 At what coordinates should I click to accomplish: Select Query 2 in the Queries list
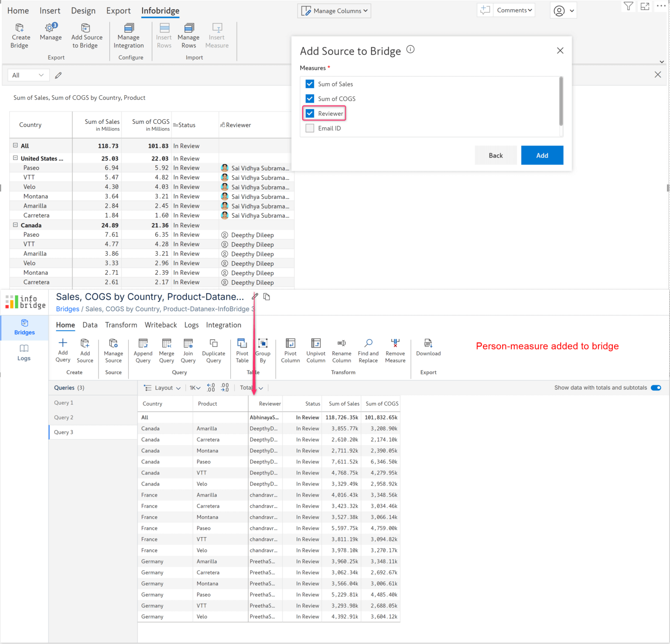click(63, 417)
